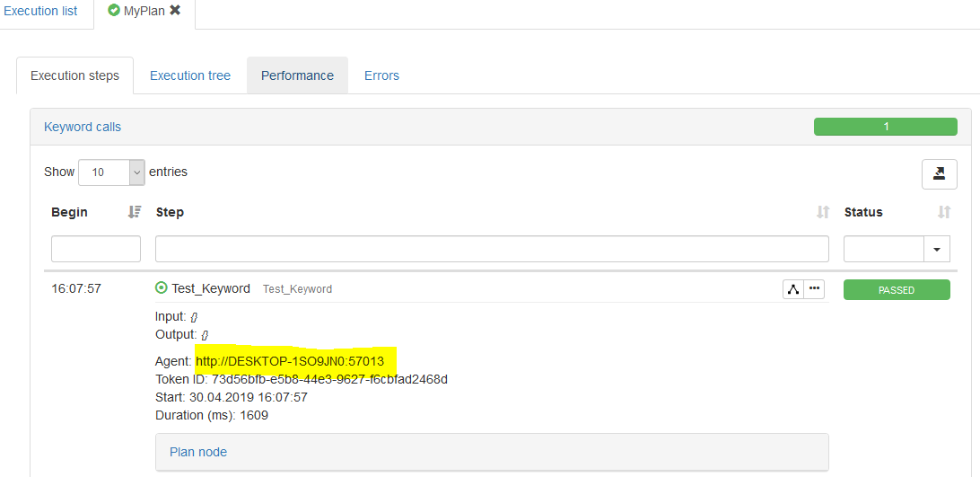This screenshot has height=477, width=980.
Task: Sort by Begin column sort icon
Action: (x=135, y=212)
